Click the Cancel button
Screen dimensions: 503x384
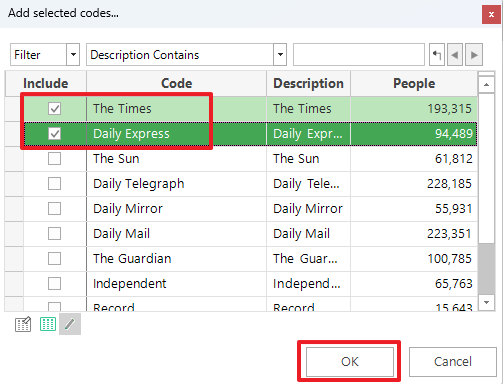(453, 362)
